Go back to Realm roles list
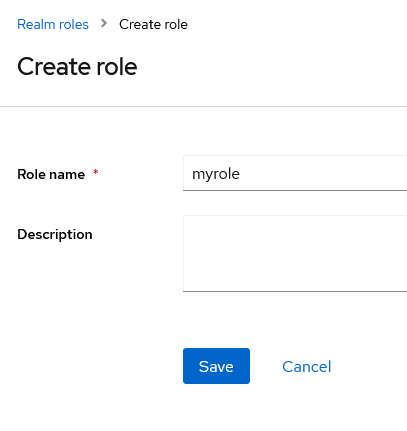Image resolution: width=407 pixels, height=431 pixels. click(x=53, y=24)
